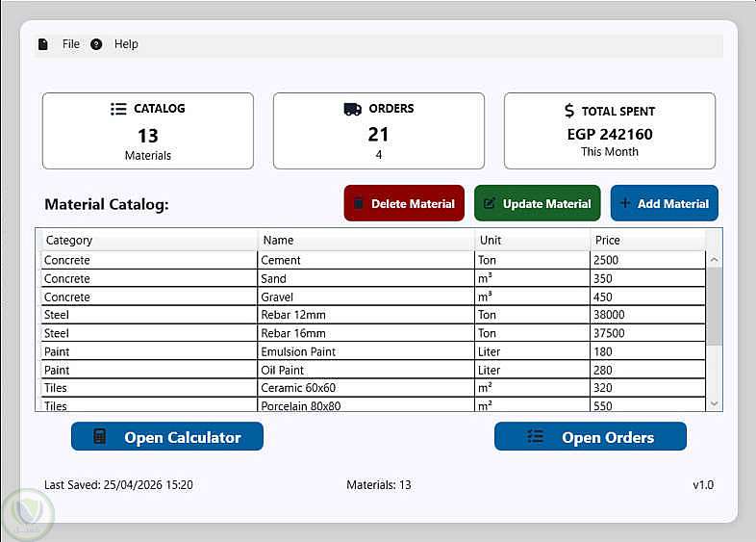
Task: Click the Unit column header
Action: (x=532, y=240)
